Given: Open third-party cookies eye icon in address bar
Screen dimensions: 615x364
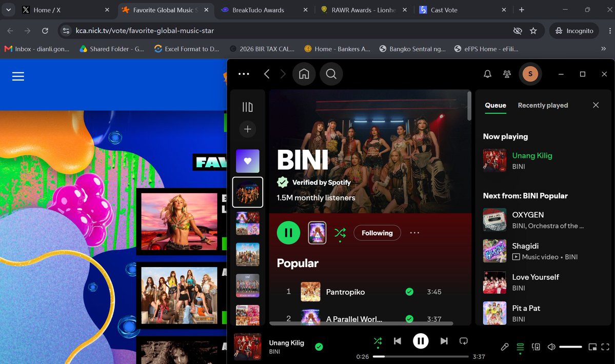Looking at the screenshot, I should tap(518, 31).
